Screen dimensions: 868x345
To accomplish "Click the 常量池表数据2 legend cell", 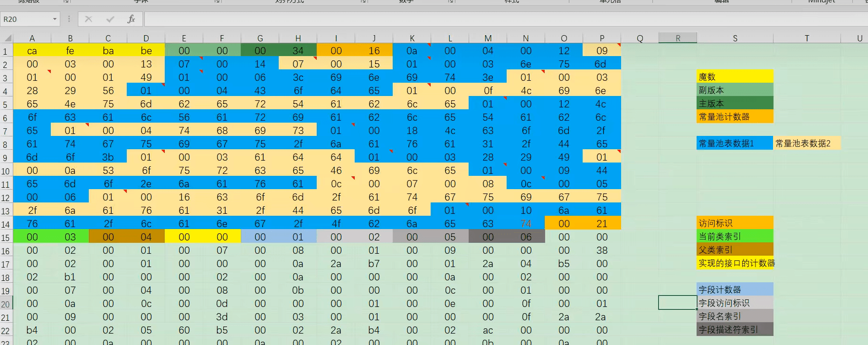I will click(x=806, y=143).
